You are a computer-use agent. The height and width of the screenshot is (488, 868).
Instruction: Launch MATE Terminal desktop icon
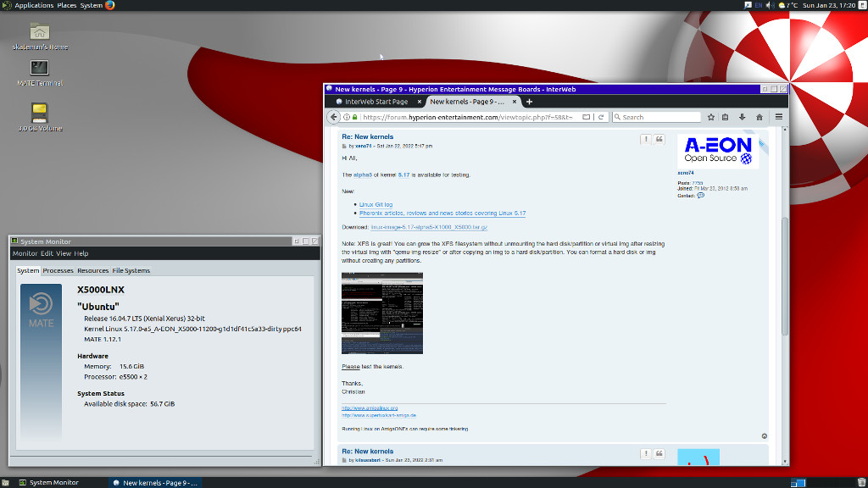click(39, 73)
